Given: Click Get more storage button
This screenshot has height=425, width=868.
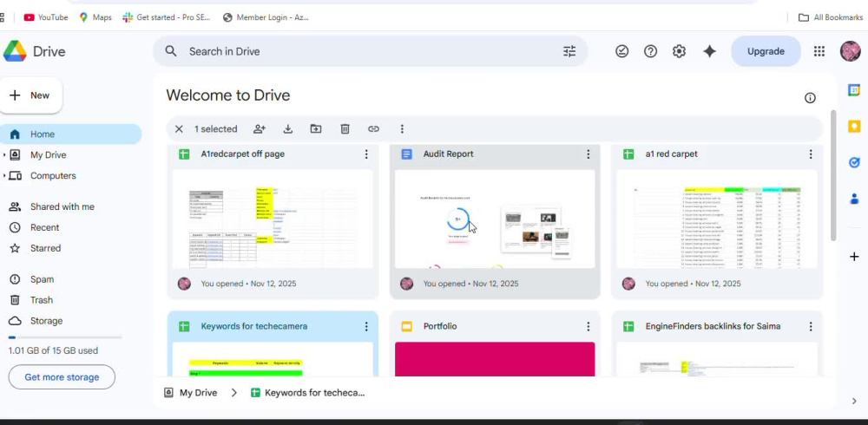Looking at the screenshot, I should point(62,376).
